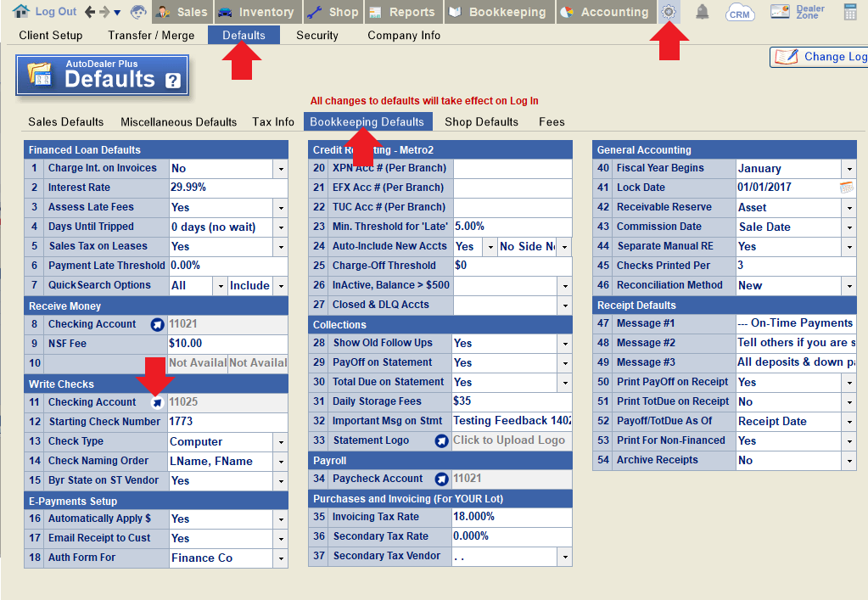Click the 'Click to Upload Logo' field
The image size is (868, 600).
pyautogui.click(x=512, y=440)
